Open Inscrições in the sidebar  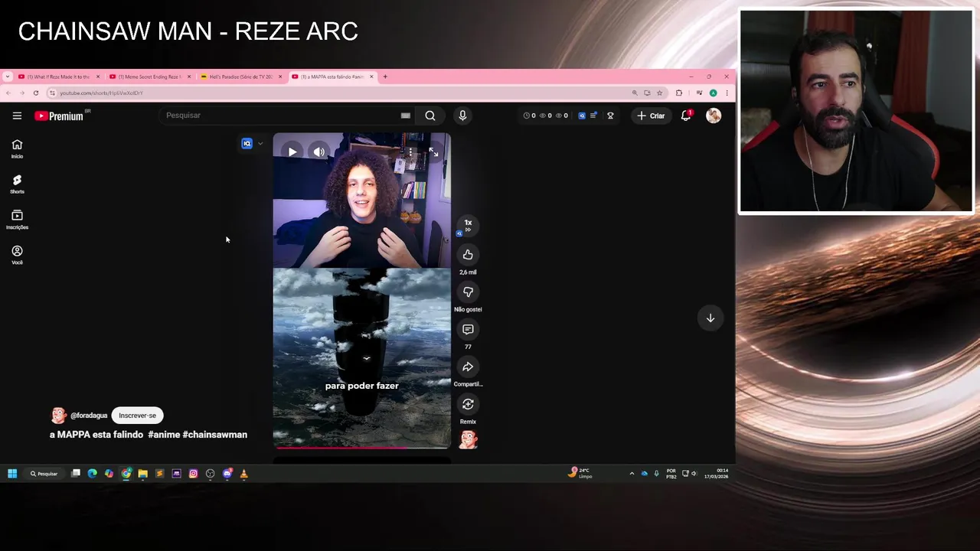click(17, 220)
